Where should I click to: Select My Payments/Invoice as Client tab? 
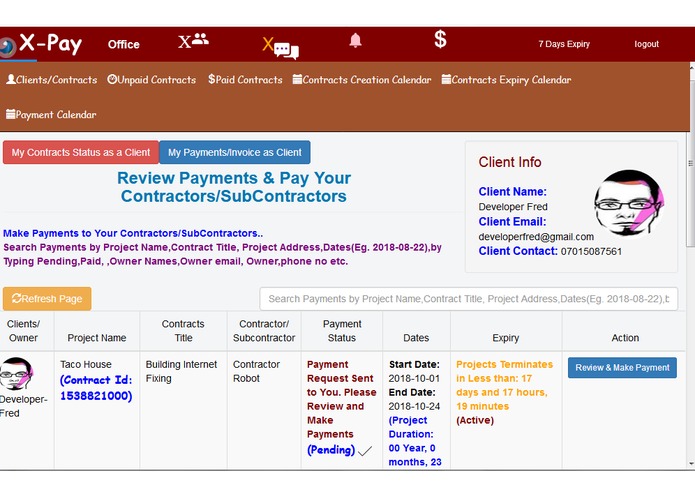coord(234,152)
